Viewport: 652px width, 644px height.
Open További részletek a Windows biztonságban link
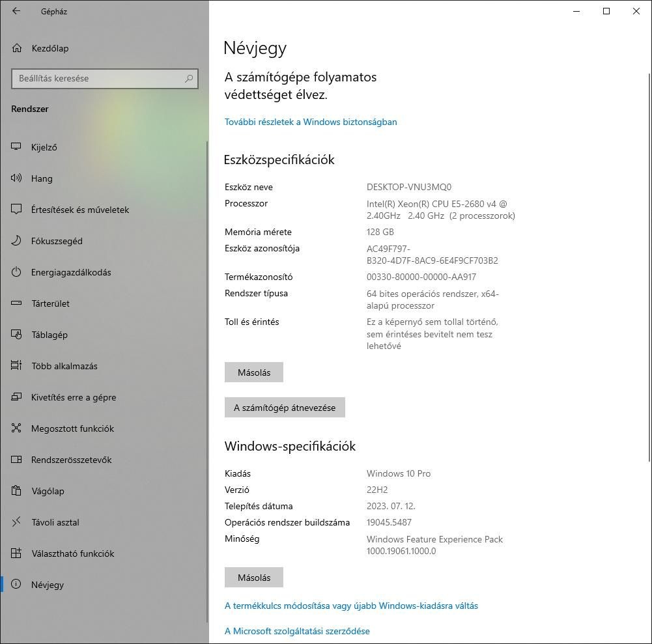(311, 122)
